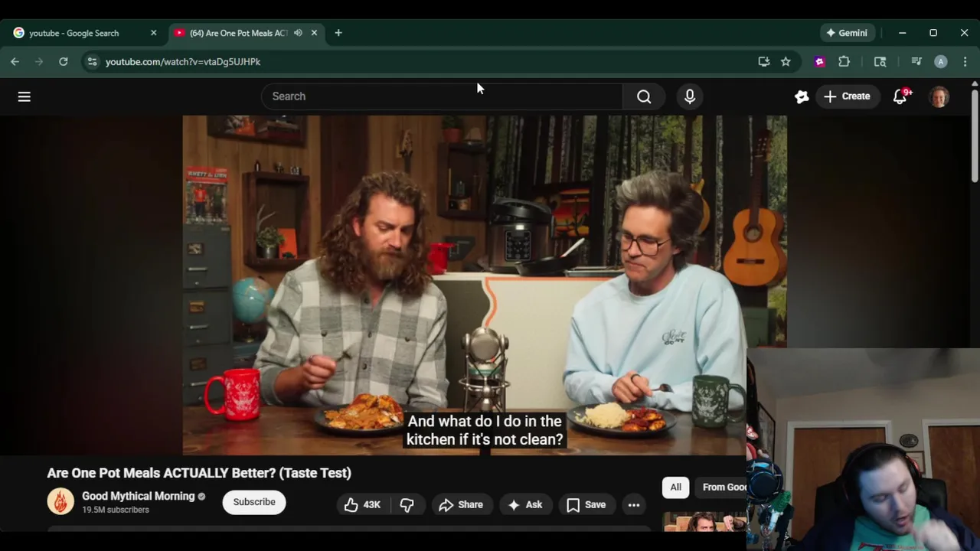Open the Chrome three-dot menu
This screenshot has height=551, width=980.
pyautogui.click(x=965, y=61)
